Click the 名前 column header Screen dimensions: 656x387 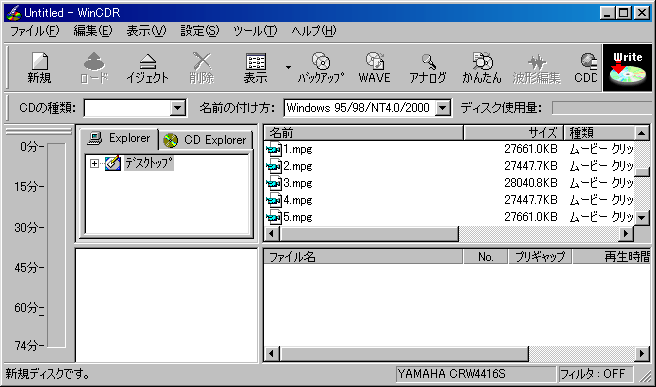coord(364,133)
